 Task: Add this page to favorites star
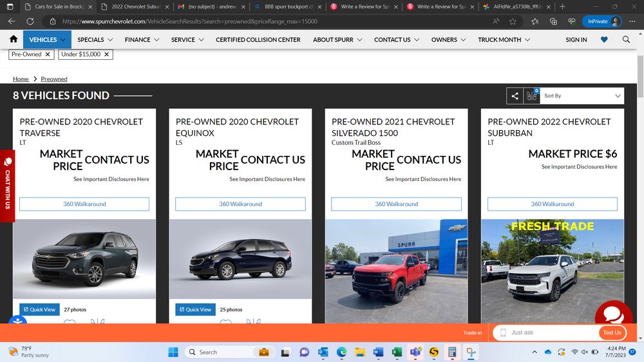[x=513, y=21]
